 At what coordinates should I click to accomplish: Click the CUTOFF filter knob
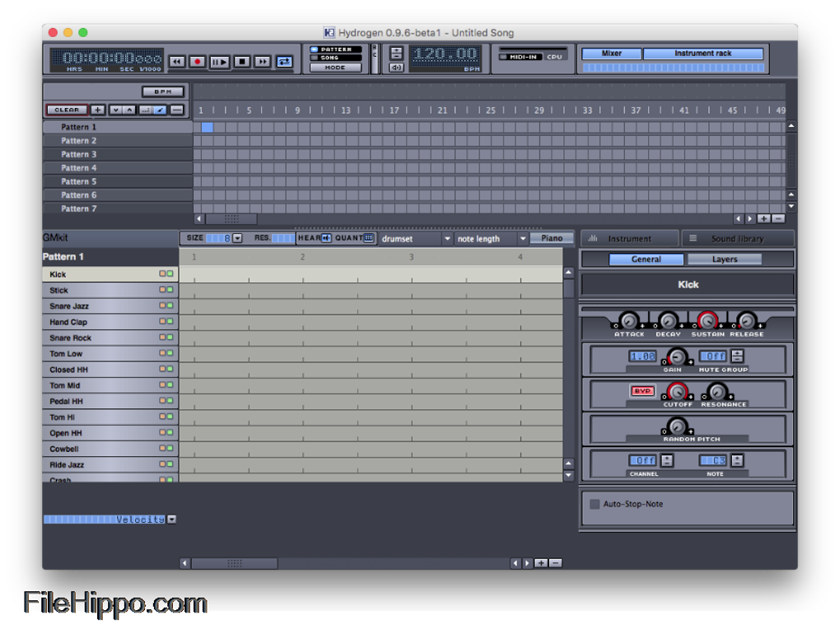(x=677, y=392)
